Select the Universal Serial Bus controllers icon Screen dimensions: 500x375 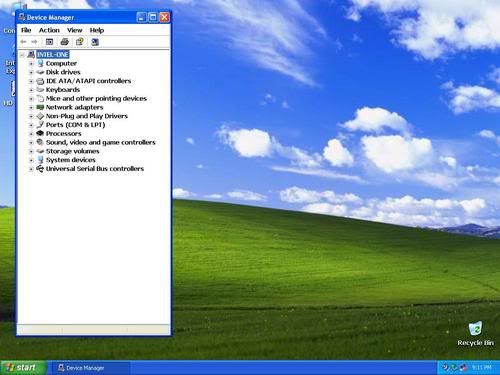[x=40, y=169]
